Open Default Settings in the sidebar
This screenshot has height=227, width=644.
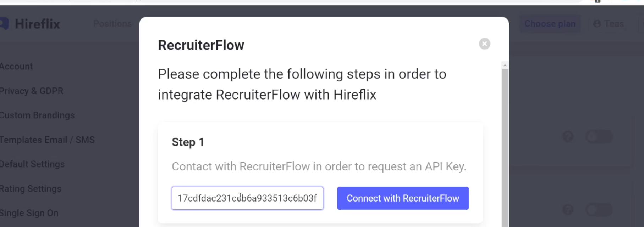(x=32, y=164)
